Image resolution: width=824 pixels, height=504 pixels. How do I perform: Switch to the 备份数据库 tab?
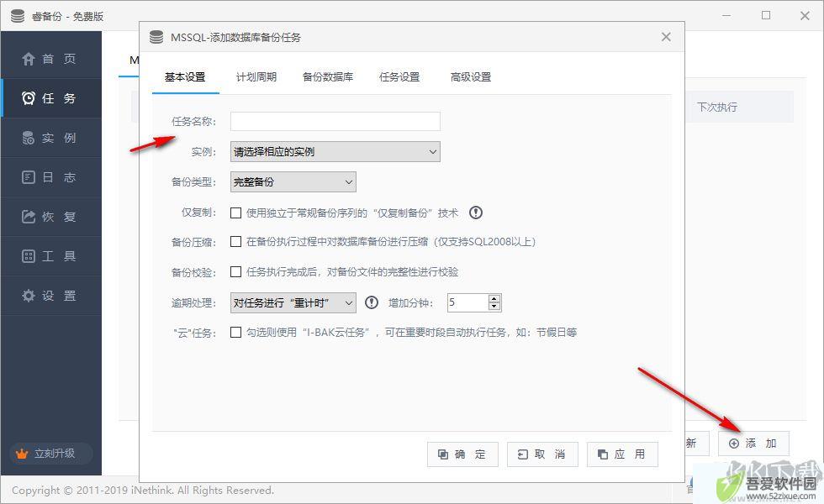327,77
